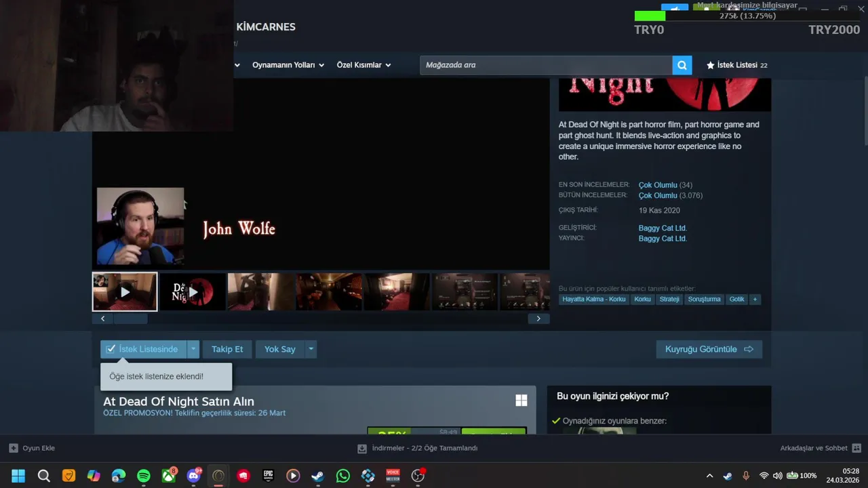Open Çok Olumlu (34) recent reviews link
Viewport: 868px width, 488px height.
click(665, 185)
